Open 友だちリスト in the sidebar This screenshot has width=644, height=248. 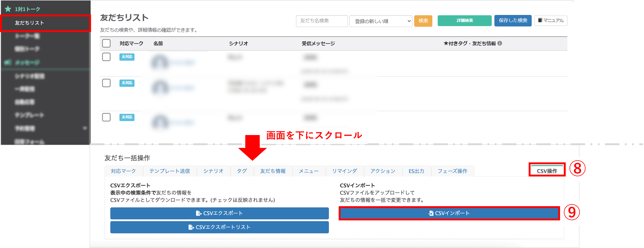click(x=30, y=23)
